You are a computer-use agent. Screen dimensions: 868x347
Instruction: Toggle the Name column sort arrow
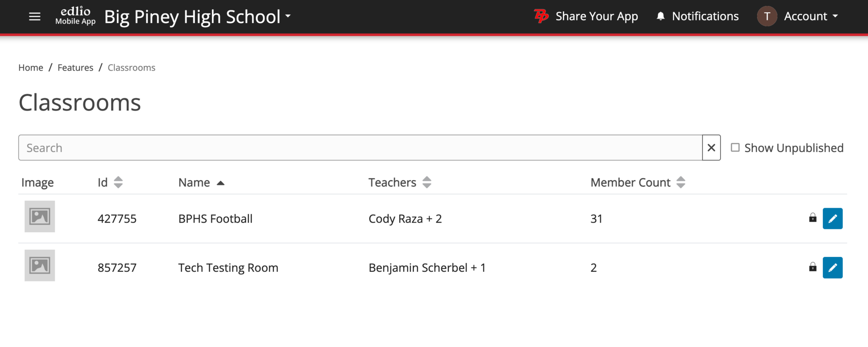pyautogui.click(x=221, y=183)
